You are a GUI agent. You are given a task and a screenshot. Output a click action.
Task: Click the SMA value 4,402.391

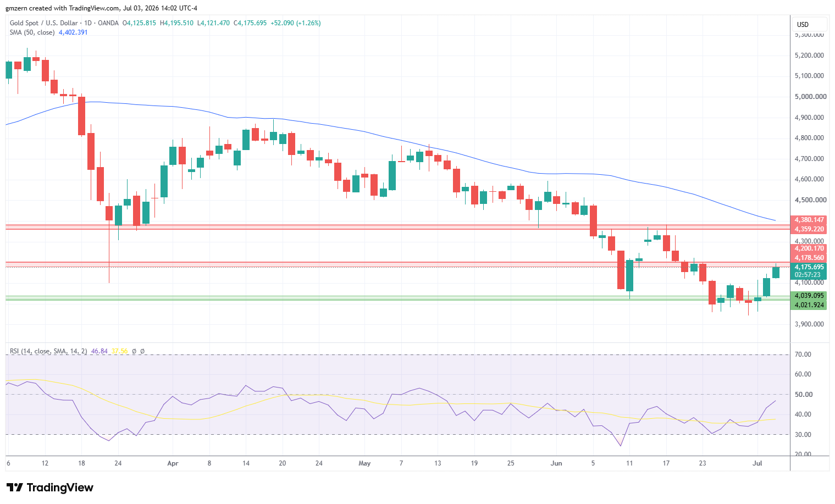click(x=73, y=32)
